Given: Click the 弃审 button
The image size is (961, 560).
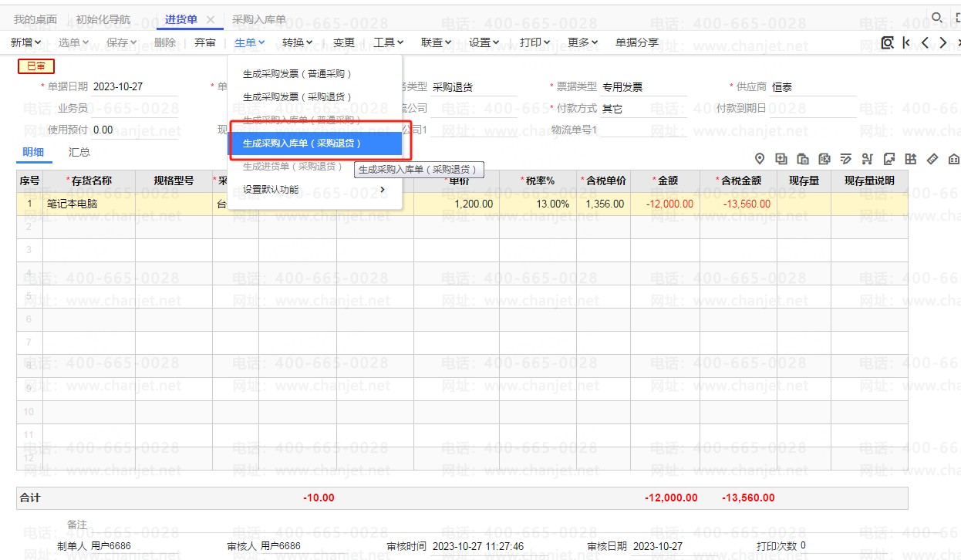Looking at the screenshot, I should [x=205, y=42].
